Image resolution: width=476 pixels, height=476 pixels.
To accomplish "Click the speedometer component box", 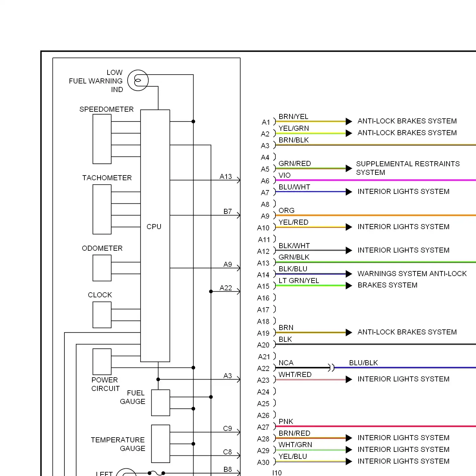I will (102, 139).
